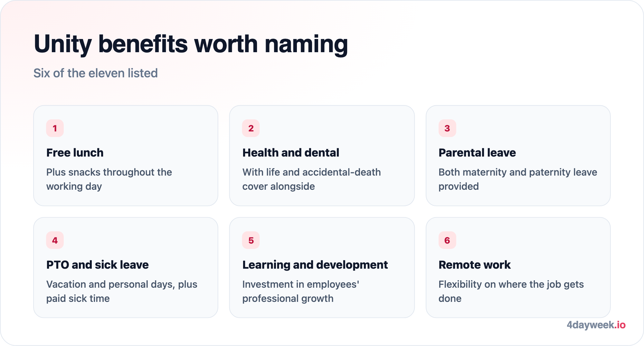
Task: Click the Six of the eleven listed subtitle
Action: click(x=96, y=73)
